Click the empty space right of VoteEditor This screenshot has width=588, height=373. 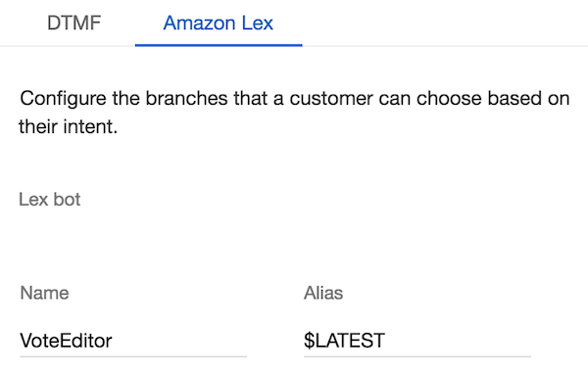point(180,341)
